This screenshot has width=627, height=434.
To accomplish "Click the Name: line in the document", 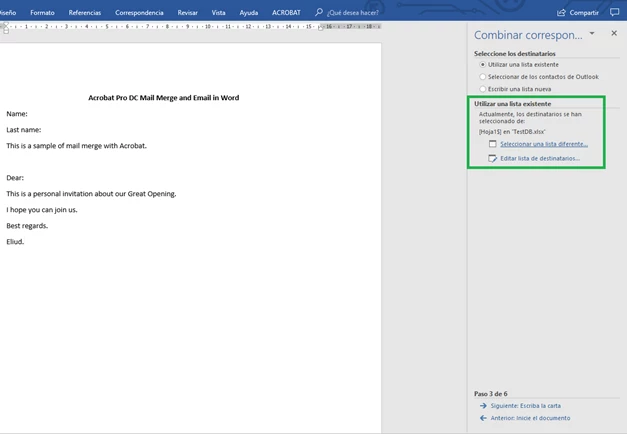I will pos(17,114).
